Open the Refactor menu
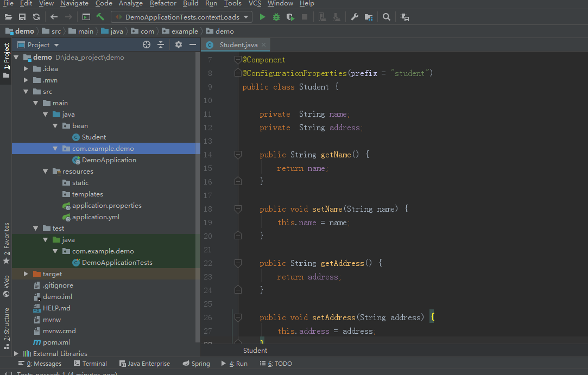588x375 pixels. click(x=163, y=3)
